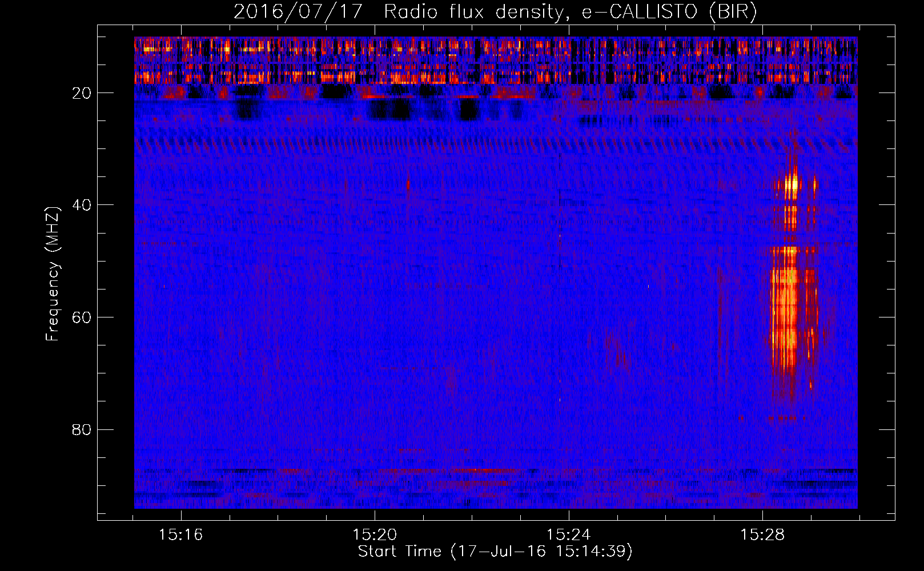Click the "20" frequency tick label
The width and height of the screenshot is (924, 571).
82,93
